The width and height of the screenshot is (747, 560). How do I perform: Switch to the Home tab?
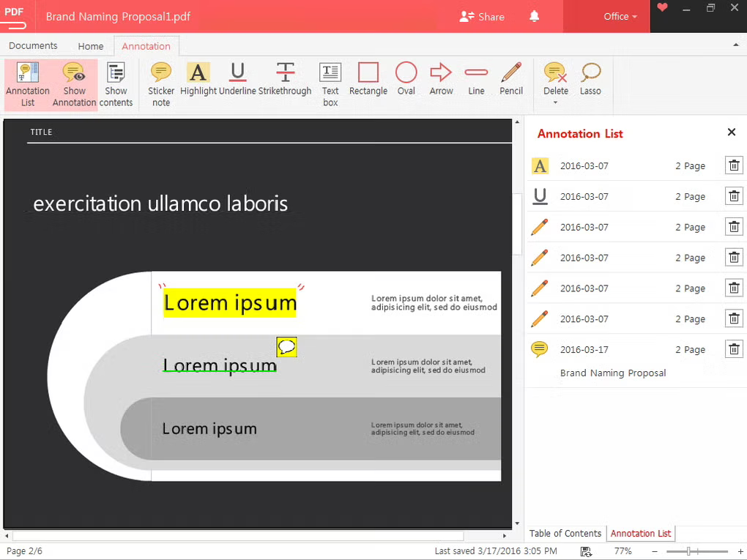point(90,45)
